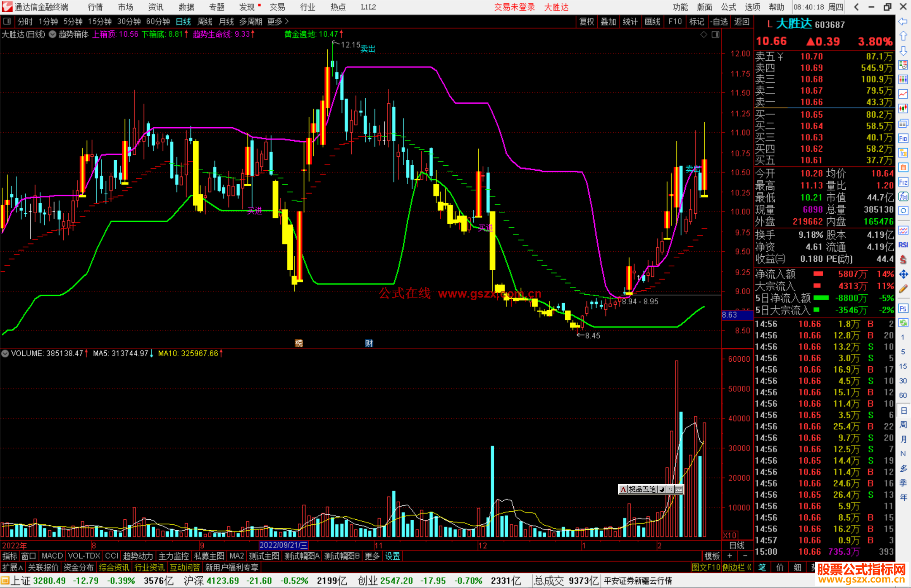Click the back arrow sidebar icon
Screen dimensions: 911x588
[903, 21]
